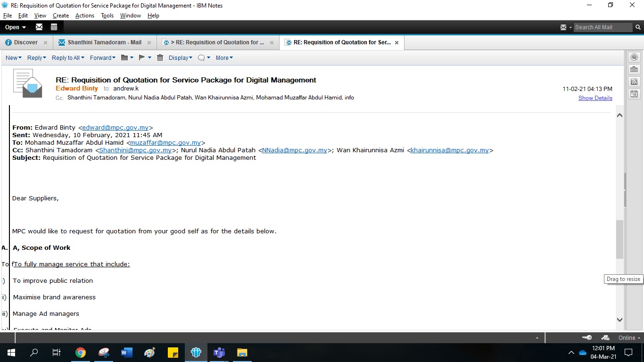Open the Display dropdown menu
644x362 pixels.
pyautogui.click(x=181, y=58)
